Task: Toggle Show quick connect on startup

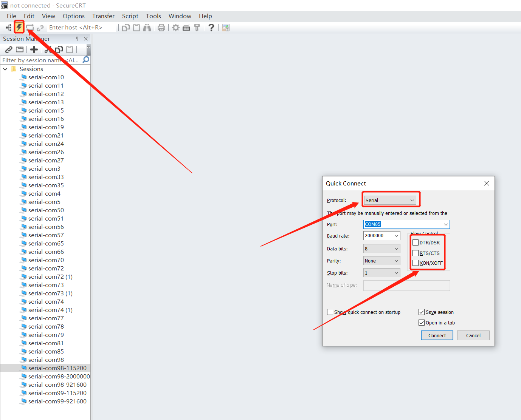Action: tap(330, 312)
